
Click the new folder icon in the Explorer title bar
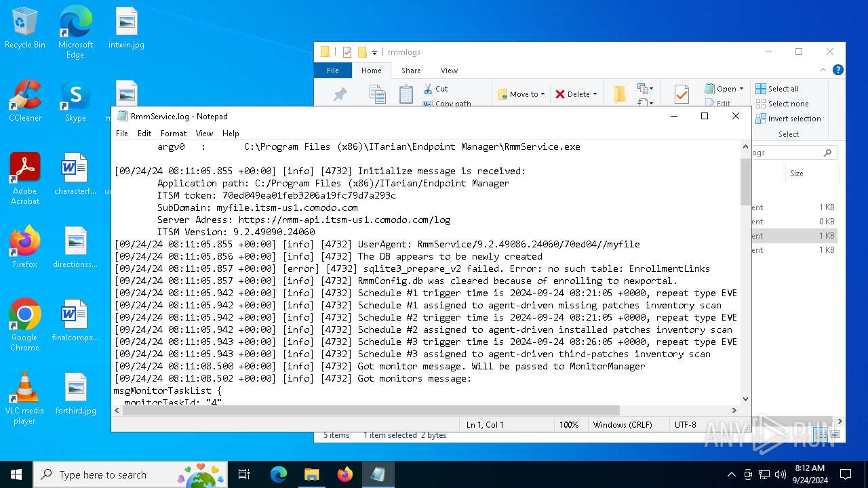[x=362, y=52]
